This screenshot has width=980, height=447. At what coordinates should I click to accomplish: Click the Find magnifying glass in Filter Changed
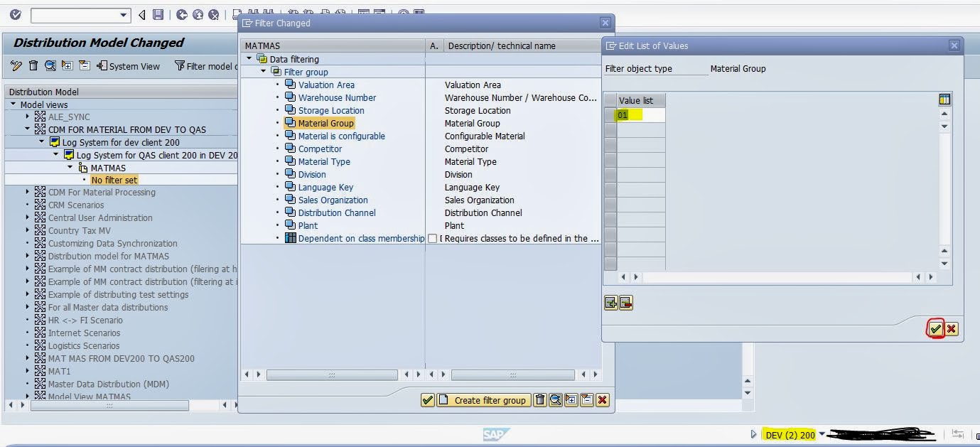point(556,400)
